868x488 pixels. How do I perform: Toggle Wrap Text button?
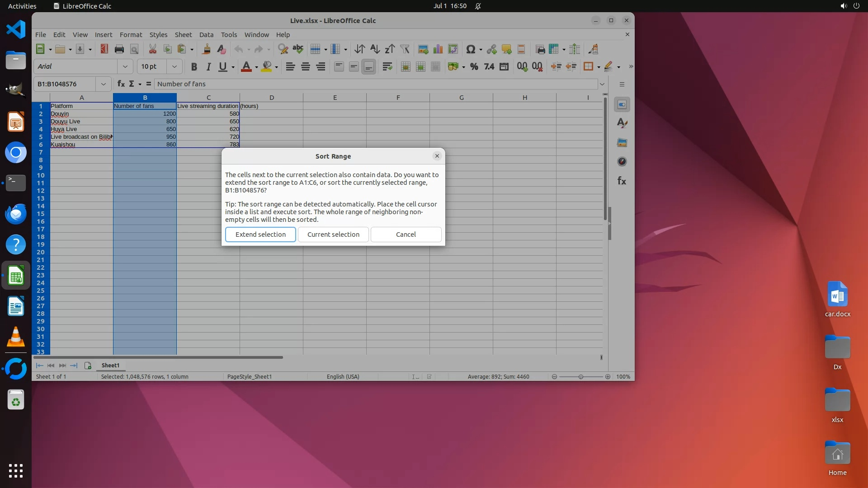tap(387, 67)
